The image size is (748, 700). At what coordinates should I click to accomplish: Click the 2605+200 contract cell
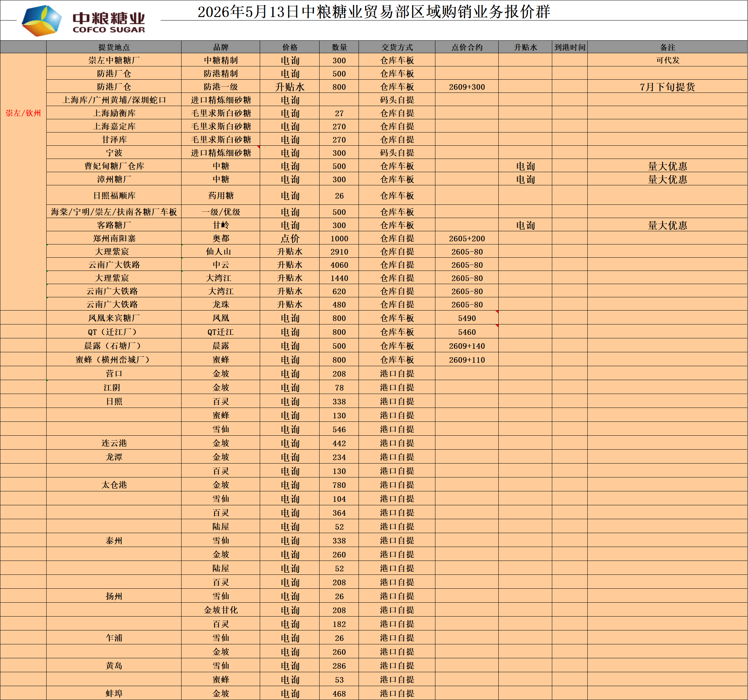467,238
